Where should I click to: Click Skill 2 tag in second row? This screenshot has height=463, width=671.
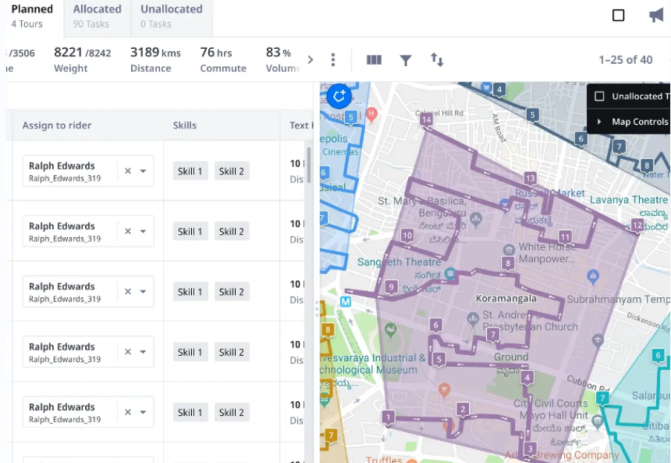[x=232, y=232]
